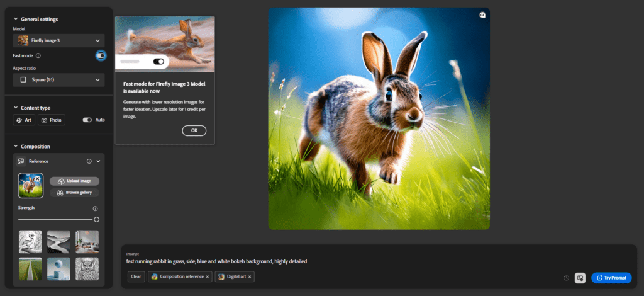Remove the Digital art tag
The width and height of the screenshot is (644, 296).
(x=249, y=276)
